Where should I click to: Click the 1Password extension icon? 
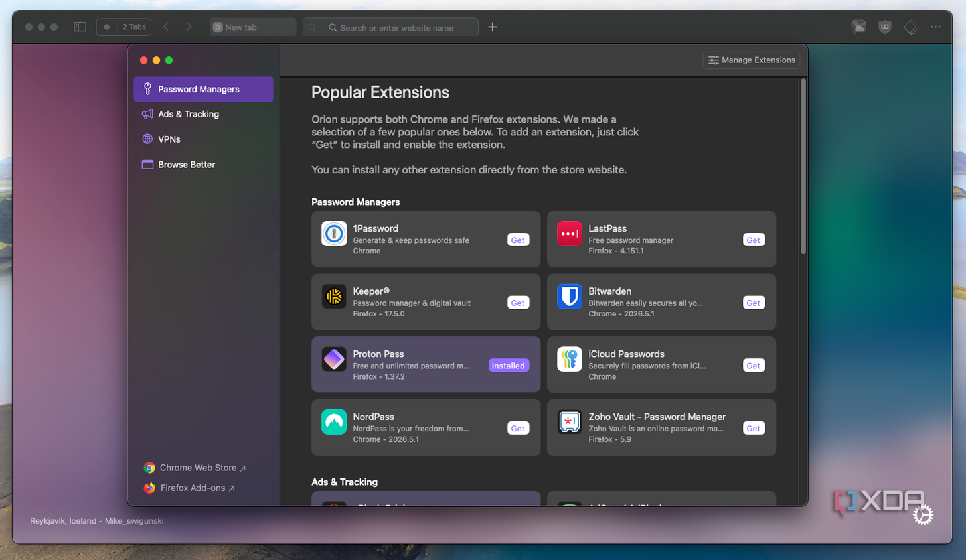334,234
